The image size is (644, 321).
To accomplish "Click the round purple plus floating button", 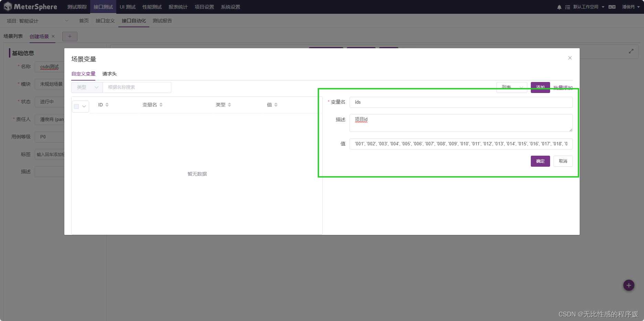I will (x=629, y=285).
